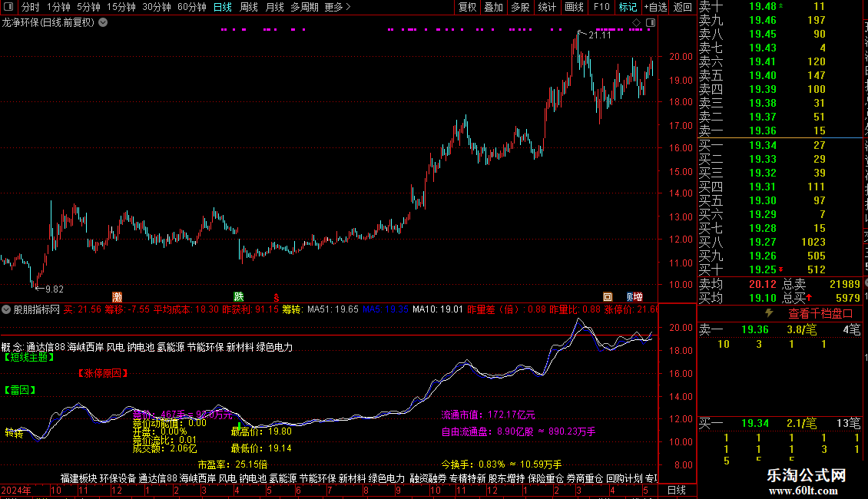Click the 叠加 overlay button
This screenshot has height=499, width=868.
494,7
